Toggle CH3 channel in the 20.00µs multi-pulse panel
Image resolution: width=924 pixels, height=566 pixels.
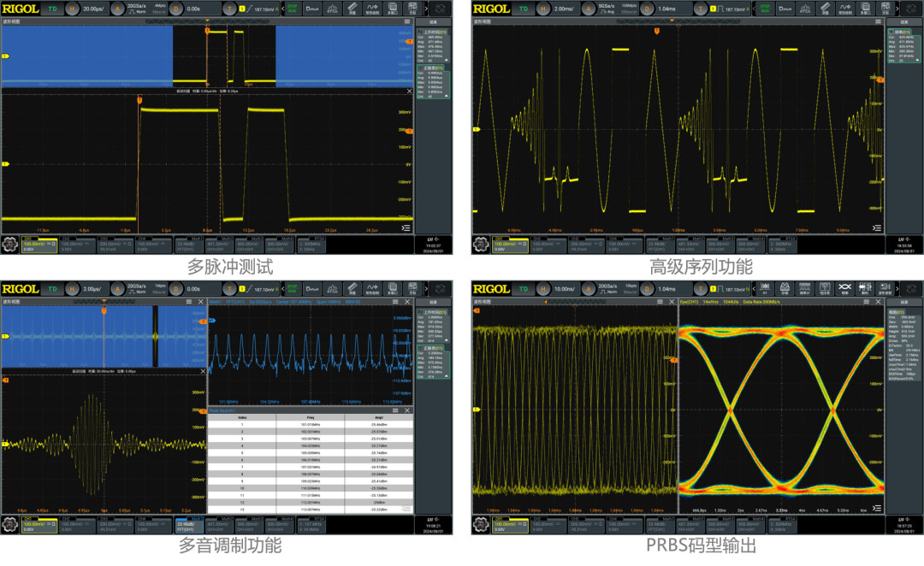pos(115,245)
